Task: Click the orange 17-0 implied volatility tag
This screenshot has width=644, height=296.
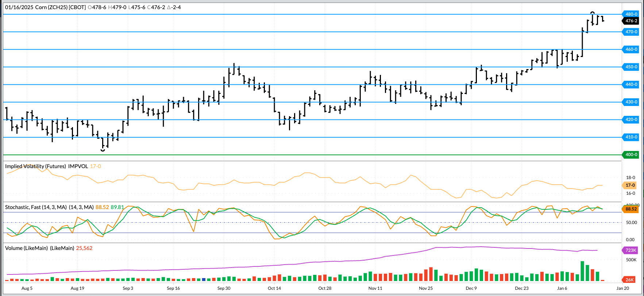Action: (630, 185)
